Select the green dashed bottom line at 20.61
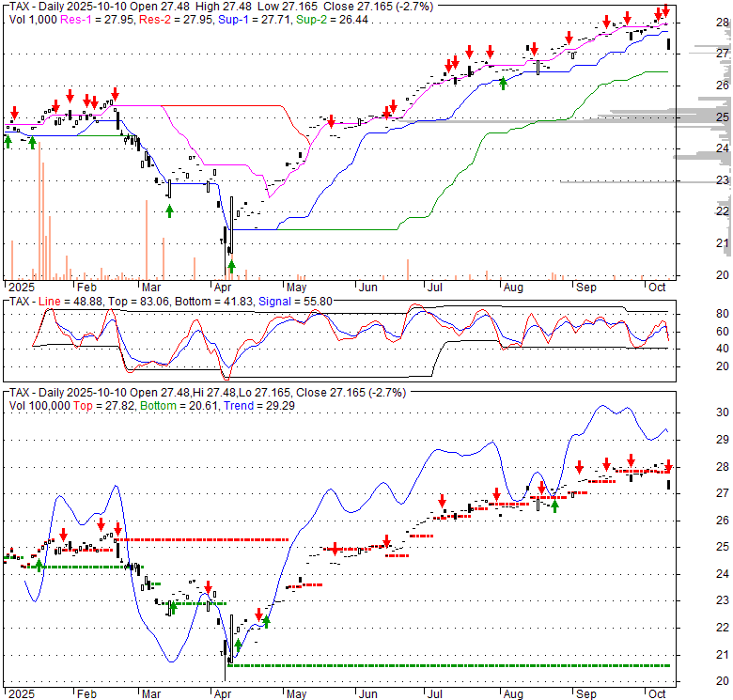The width and height of the screenshot is (733, 700). (x=451, y=665)
